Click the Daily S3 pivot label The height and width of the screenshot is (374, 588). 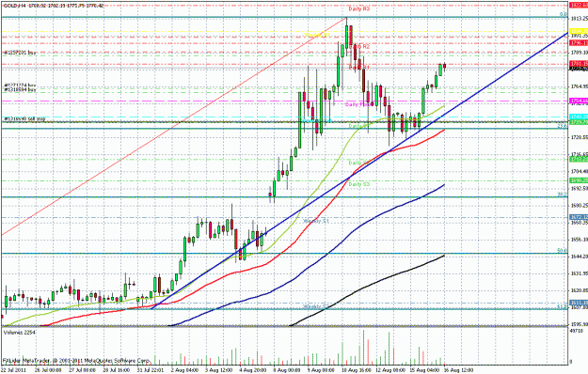(358, 184)
